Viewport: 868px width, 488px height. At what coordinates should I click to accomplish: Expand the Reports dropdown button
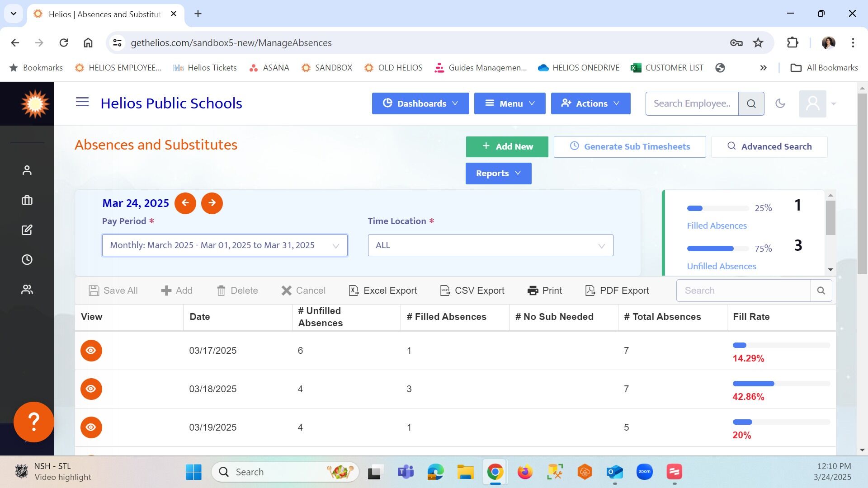[x=499, y=174]
